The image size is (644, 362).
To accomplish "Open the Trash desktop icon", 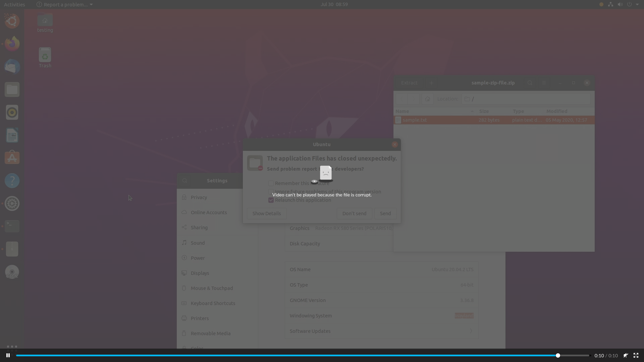I will point(45,58).
